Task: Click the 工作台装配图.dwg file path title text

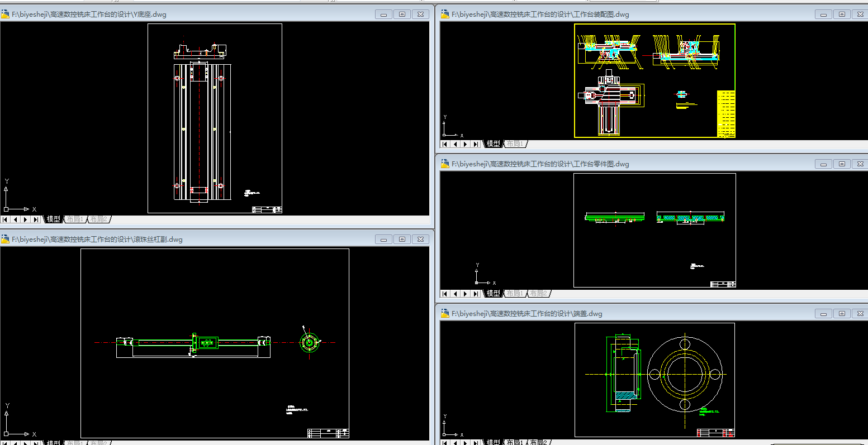Action: (540, 15)
